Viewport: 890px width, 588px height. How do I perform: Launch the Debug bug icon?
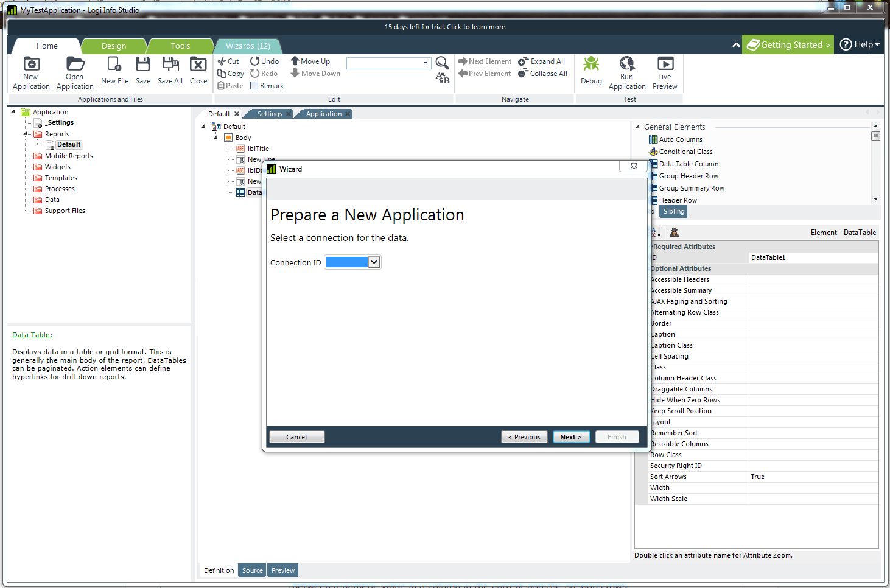click(590, 65)
